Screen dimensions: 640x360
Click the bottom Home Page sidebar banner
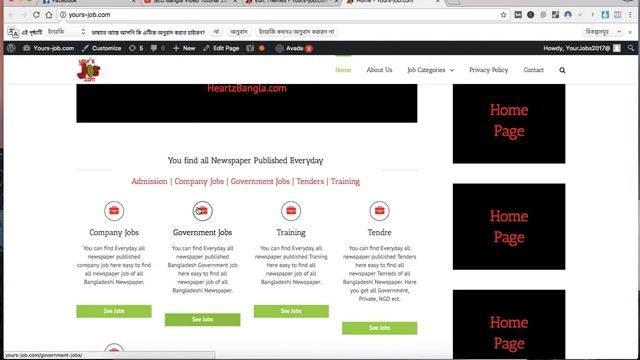pyautogui.click(x=509, y=324)
